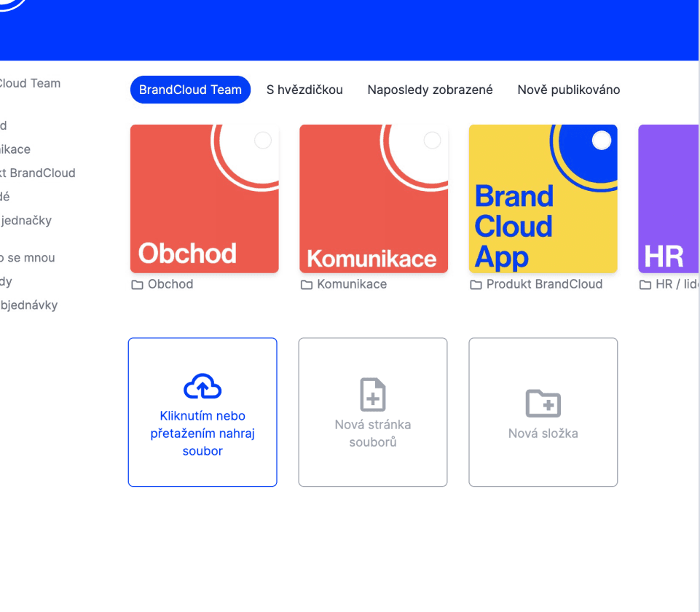Viewport: 700px width, 612px height.
Task: Tick the selection circle on the Brand Cloud App card
Action: click(x=602, y=140)
